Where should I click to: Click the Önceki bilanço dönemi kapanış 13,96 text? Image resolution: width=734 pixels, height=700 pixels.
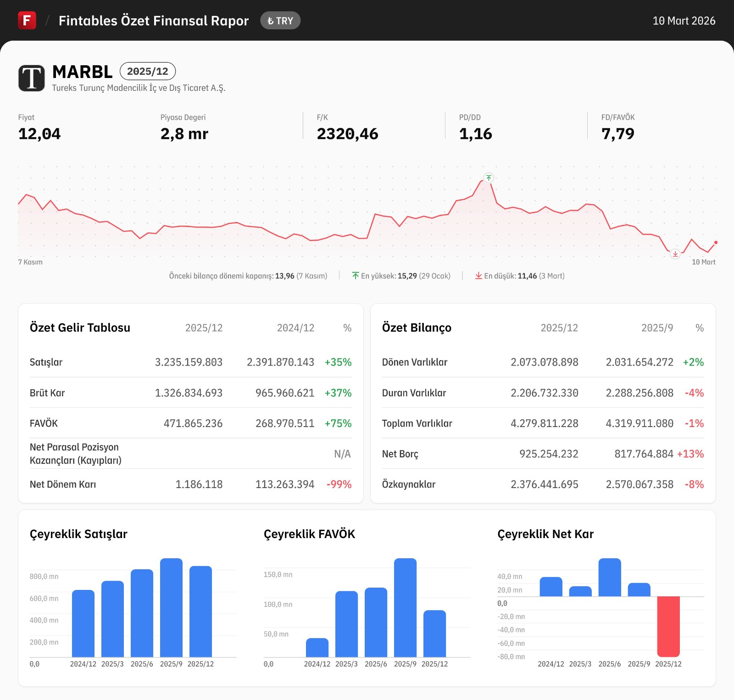coord(248,276)
